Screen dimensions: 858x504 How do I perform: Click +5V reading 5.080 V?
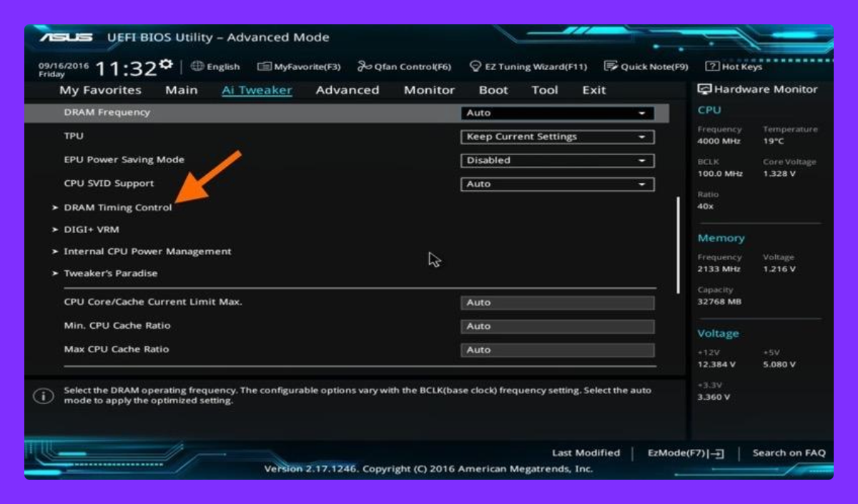(779, 365)
